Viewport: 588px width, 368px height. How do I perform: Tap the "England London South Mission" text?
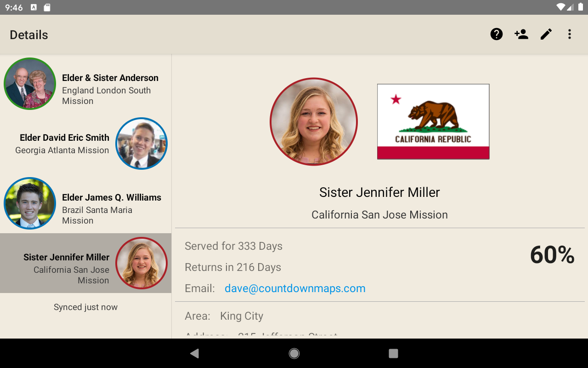point(107,96)
